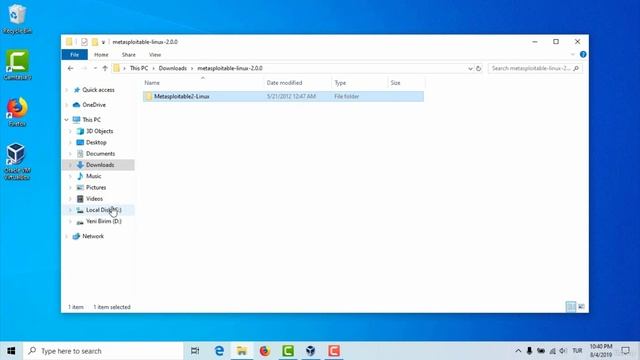
Task: Open Local Disk (C:) in navigation pane
Action: coord(104,210)
